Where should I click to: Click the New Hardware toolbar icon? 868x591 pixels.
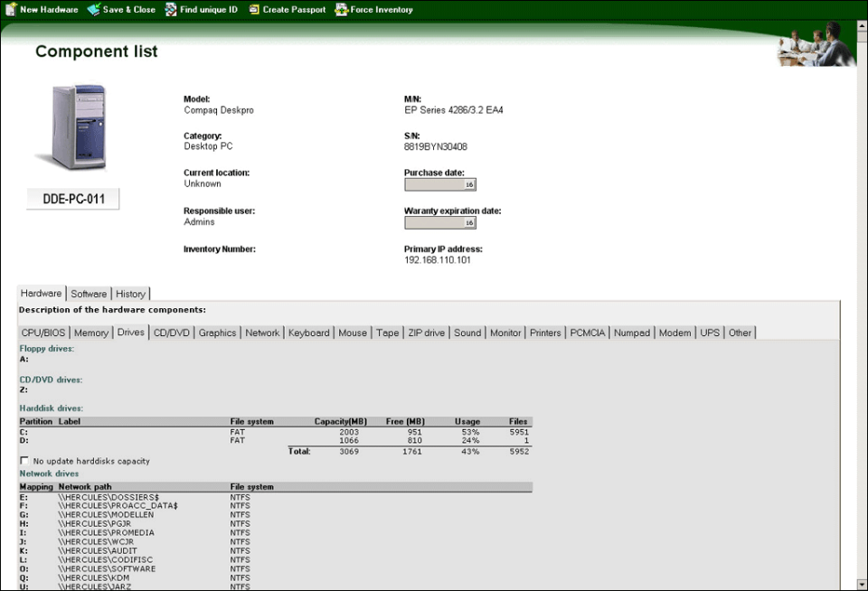click(11, 10)
